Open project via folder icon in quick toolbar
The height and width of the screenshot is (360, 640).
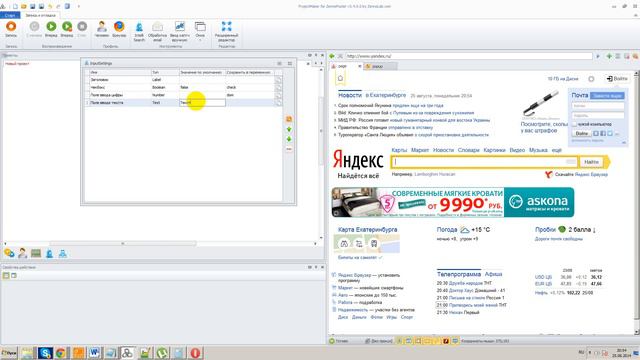pos(24,7)
